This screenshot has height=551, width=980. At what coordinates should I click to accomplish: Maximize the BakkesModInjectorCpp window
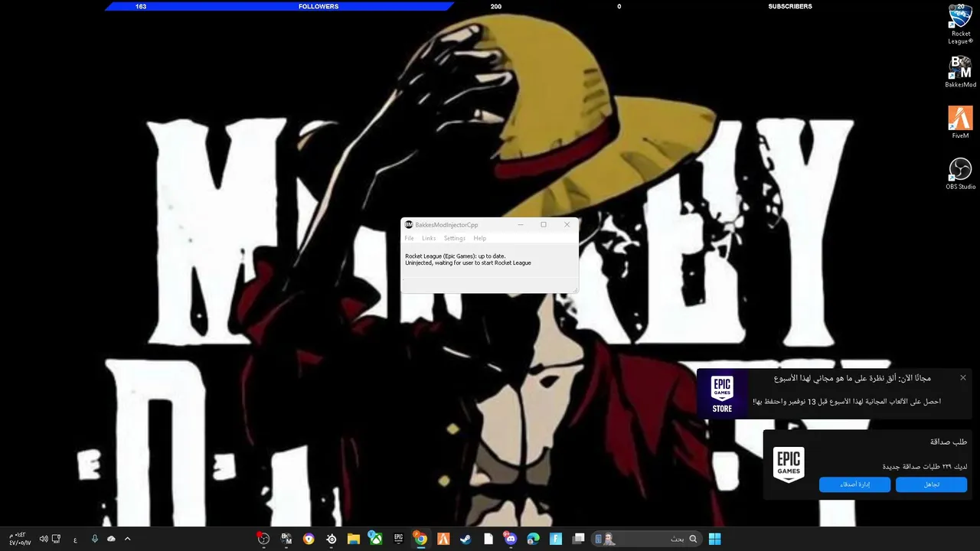coord(544,224)
